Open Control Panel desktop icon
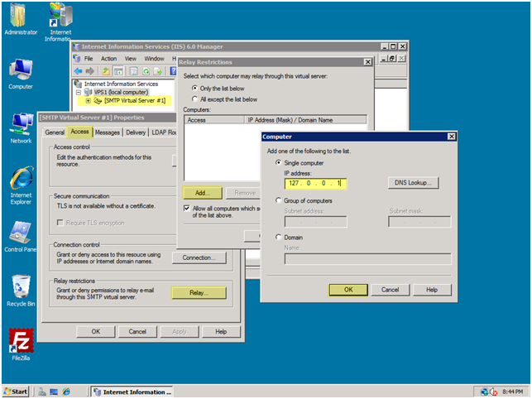The width and height of the screenshot is (532, 399). click(21, 237)
